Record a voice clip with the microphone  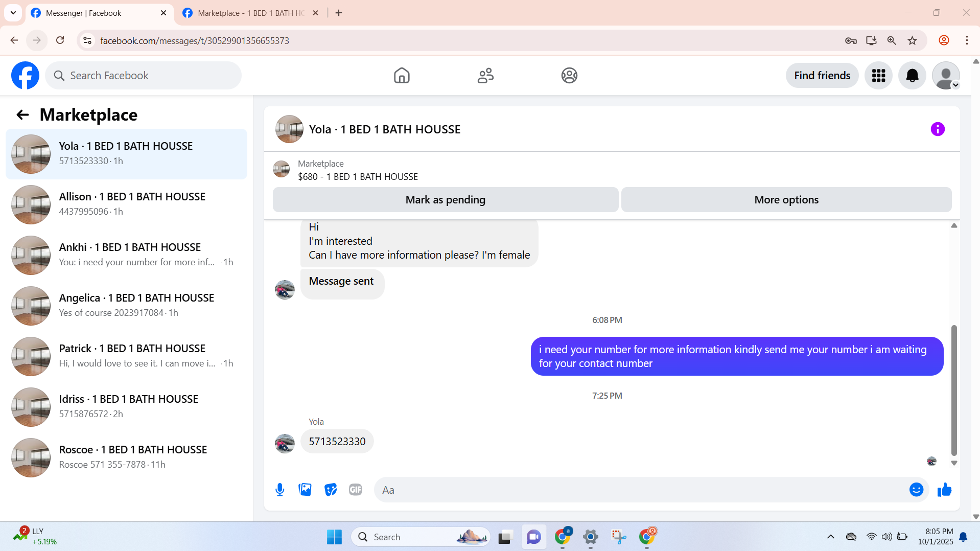[279, 490]
